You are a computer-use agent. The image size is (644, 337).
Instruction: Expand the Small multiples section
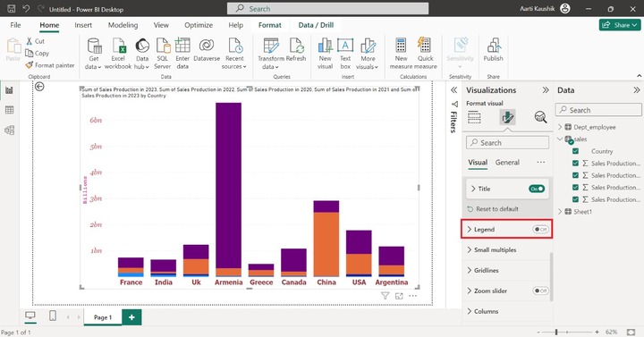click(x=470, y=249)
